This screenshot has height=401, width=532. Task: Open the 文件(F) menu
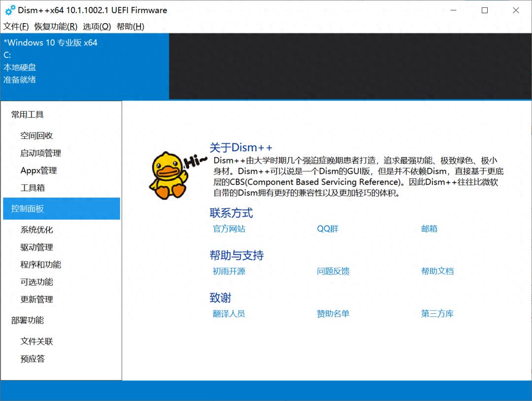pos(16,27)
